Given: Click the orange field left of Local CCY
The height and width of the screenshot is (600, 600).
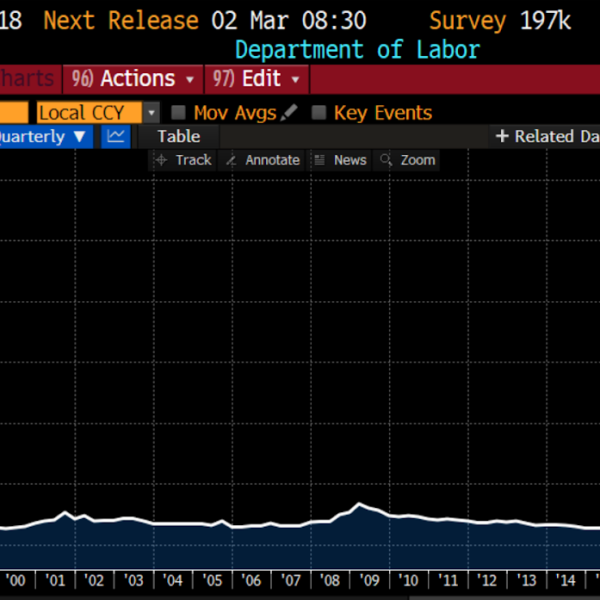Looking at the screenshot, I should (13, 113).
